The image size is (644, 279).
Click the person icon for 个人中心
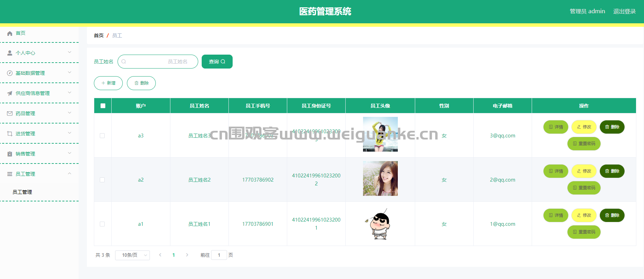pos(10,53)
